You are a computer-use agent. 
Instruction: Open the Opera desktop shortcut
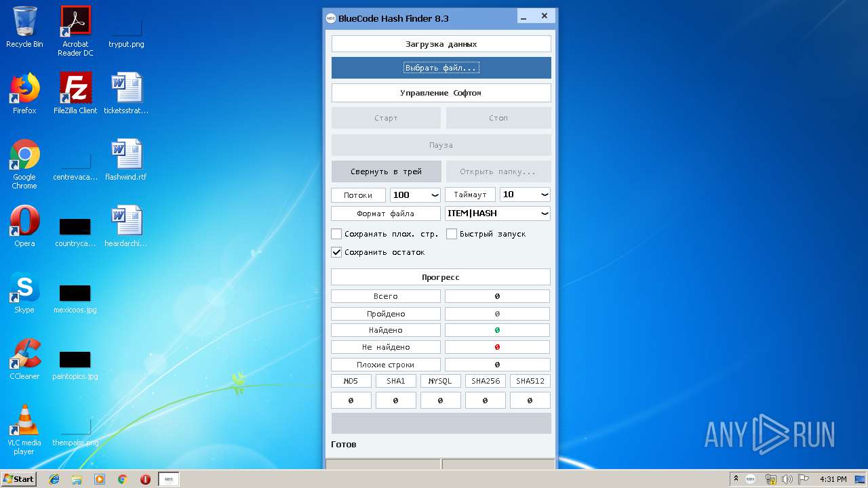[x=24, y=226]
